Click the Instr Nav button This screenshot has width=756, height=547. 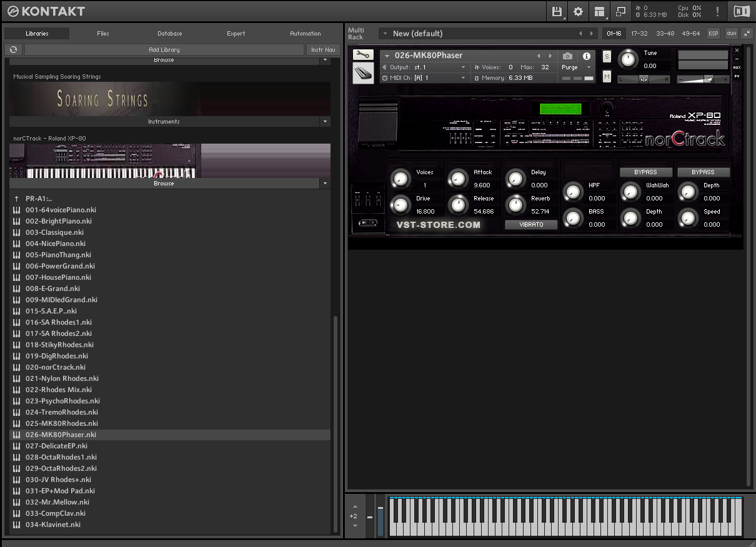[323, 49]
